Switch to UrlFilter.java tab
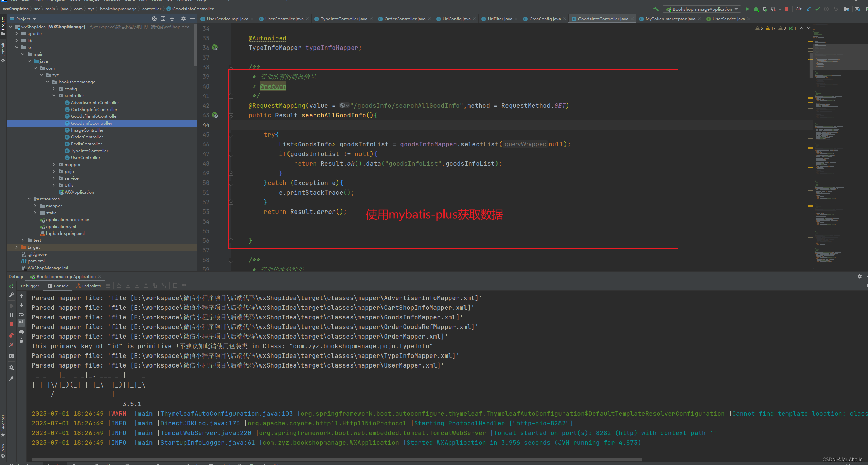Viewport: 868px width, 465px height. (499, 19)
